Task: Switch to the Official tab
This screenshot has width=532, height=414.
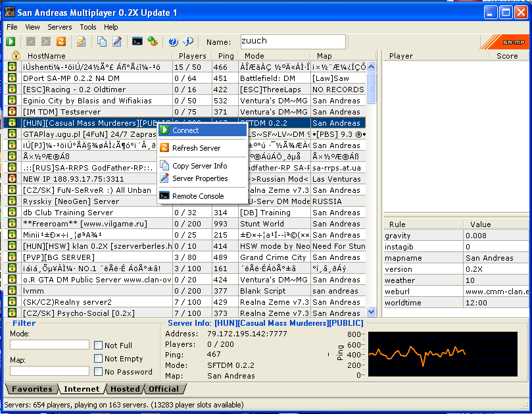Action: coord(164,389)
